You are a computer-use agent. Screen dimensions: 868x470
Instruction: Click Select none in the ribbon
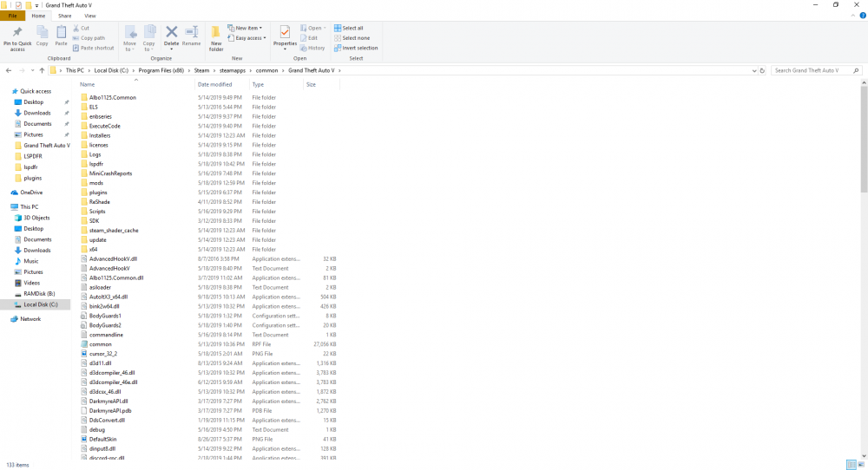pos(352,38)
